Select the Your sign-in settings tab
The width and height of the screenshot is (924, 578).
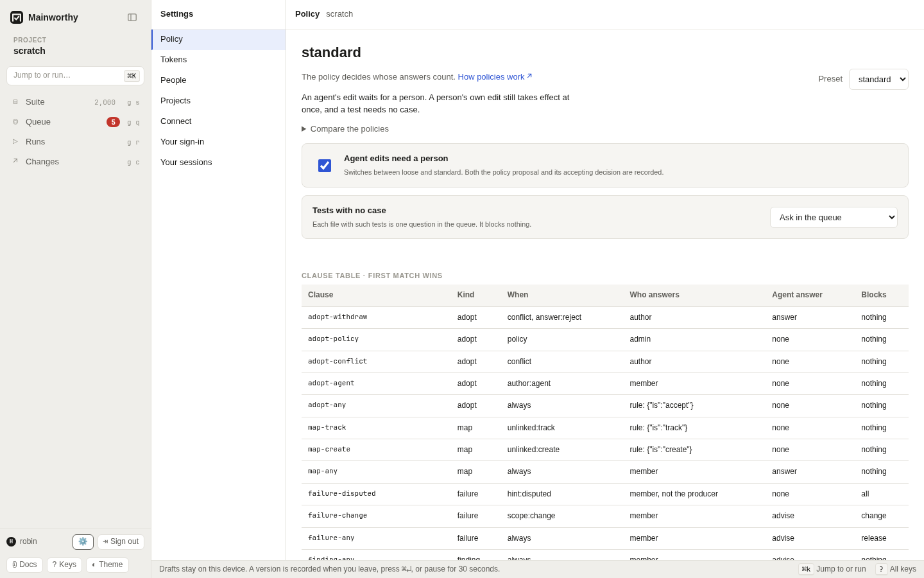218,142
